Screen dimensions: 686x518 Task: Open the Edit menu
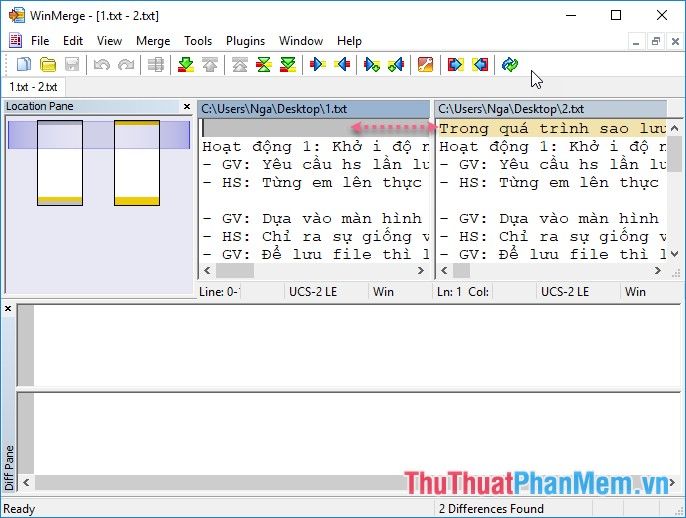coord(73,41)
